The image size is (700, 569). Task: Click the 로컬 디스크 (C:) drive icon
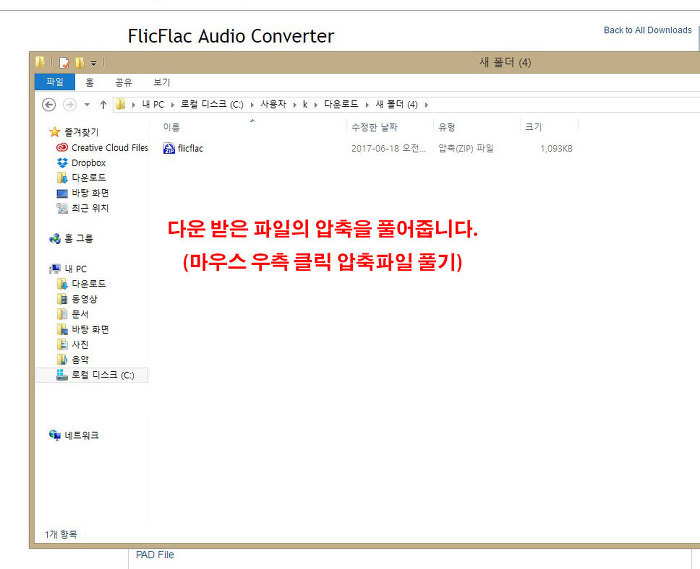(x=62, y=375)
